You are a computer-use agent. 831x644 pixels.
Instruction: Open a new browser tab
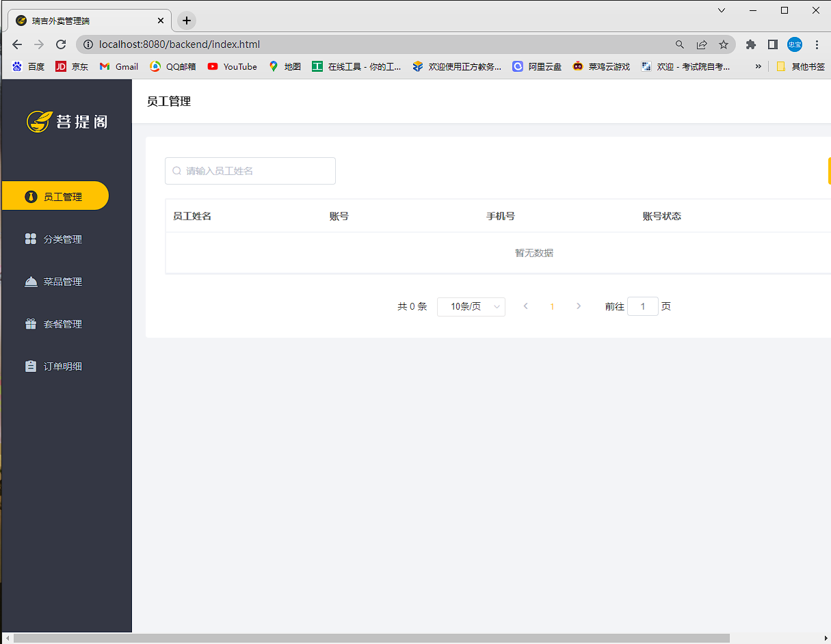click(187, 21)
